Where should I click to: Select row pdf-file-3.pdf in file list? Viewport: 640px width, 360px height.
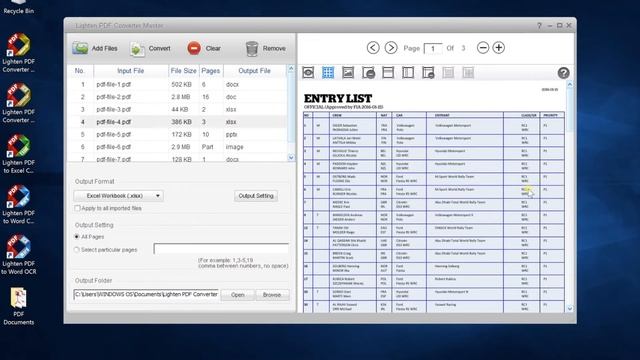tap(177, 109)
